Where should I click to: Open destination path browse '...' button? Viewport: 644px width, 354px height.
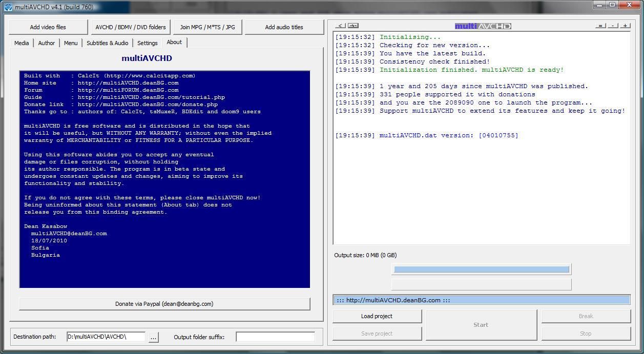click(153, 337)
